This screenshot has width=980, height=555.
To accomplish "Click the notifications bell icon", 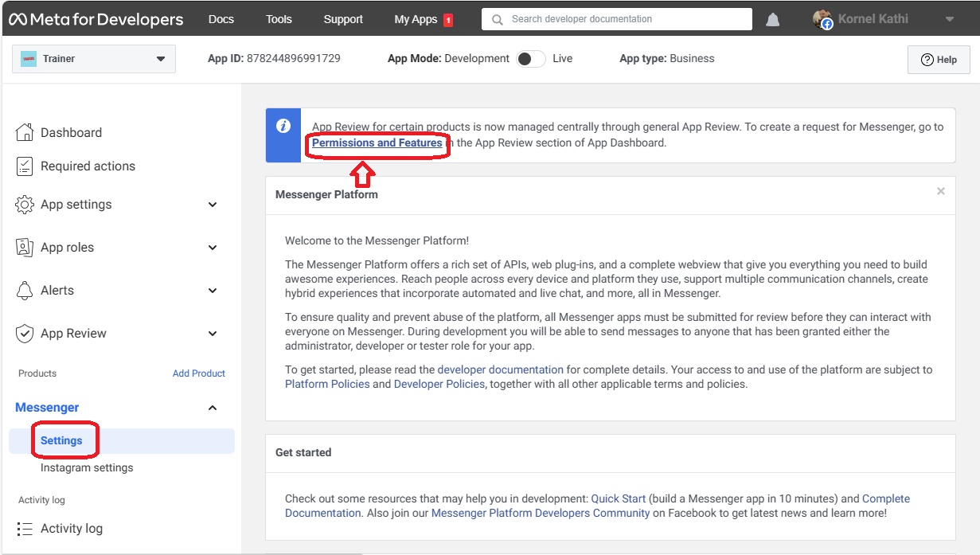I will [772, 20].
